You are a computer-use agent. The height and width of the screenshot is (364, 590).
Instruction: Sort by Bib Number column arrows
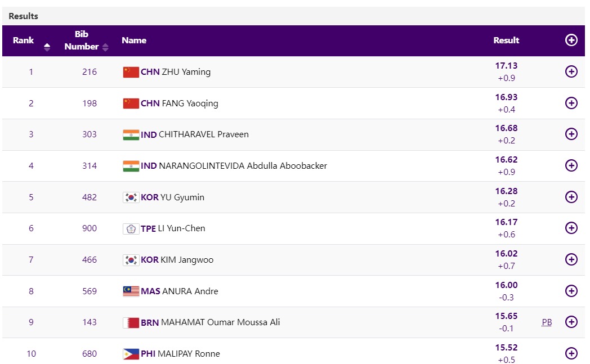(x=105, y=47)
